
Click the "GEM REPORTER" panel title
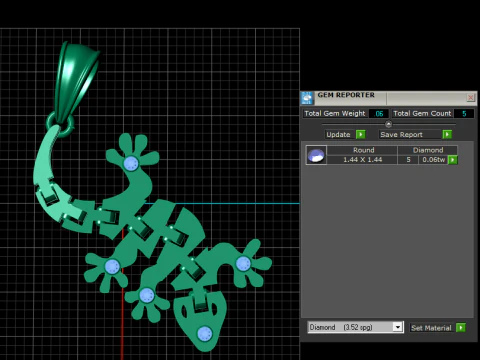pos(346,95)
